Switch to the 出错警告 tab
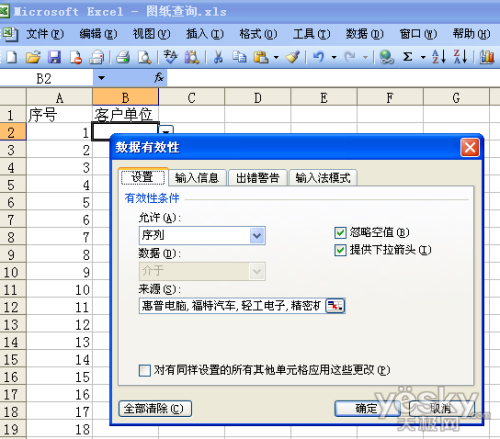 [257, 177]
